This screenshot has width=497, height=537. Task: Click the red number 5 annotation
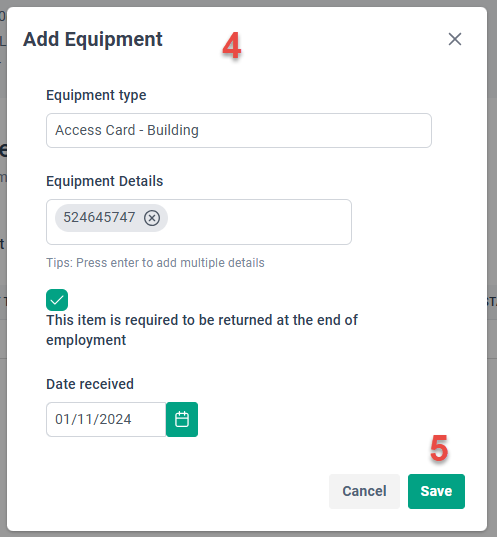(x=439, y=448)
